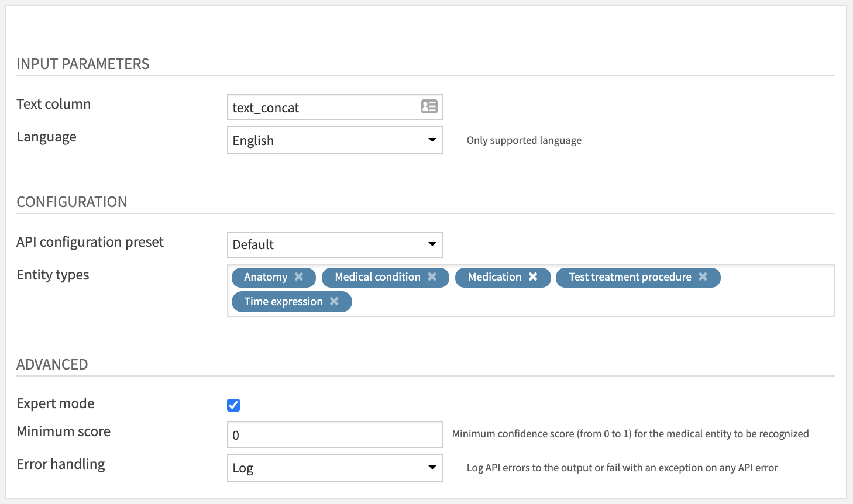Click the INPUT PARAMETERS section header
This screenshot has height=504, width=853.
tap(83, 64)
